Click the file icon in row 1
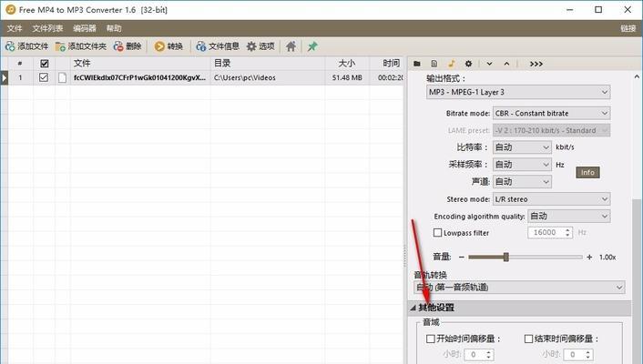643x364 pixels. pos(62,77)
